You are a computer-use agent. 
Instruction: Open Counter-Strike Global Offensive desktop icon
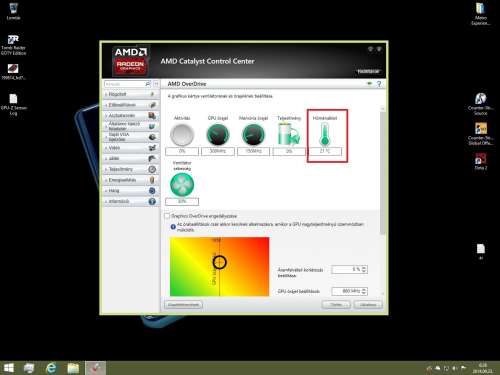click(481, 134)
